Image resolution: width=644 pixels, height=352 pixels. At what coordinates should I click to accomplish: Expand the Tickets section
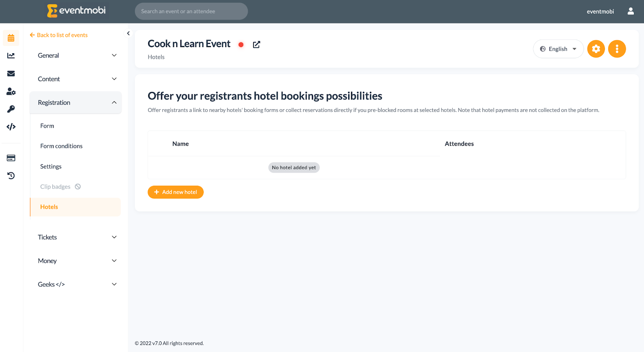coord(76,237)
